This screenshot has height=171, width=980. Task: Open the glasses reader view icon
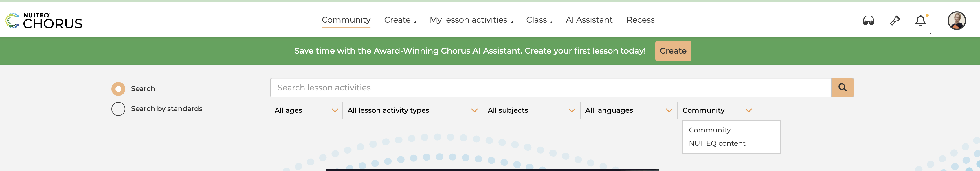pos(868,21)
